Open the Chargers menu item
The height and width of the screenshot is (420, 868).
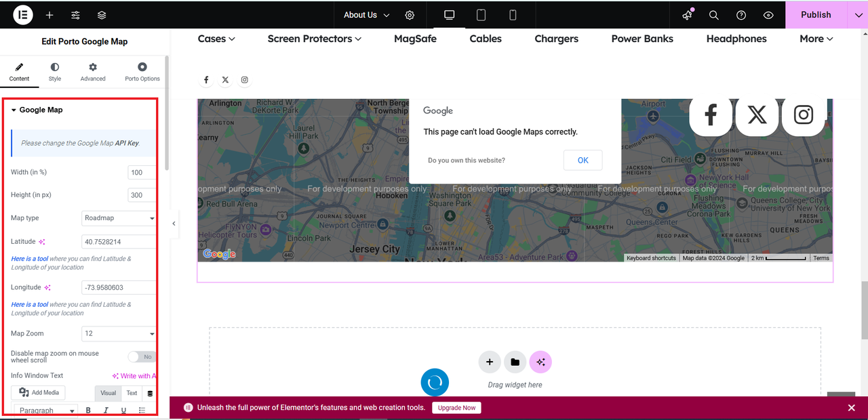coord(556,39)
